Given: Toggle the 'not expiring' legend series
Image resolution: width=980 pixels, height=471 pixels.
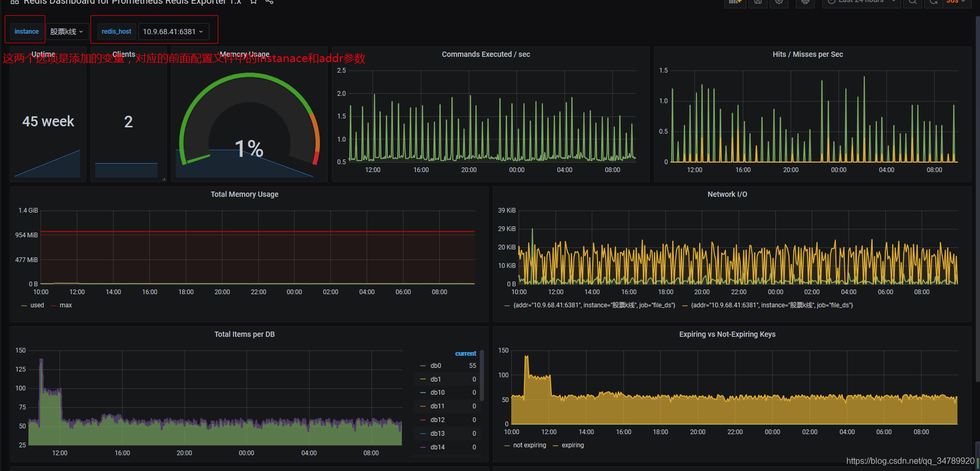Looking at the screenshot, I should [x=529, y=445].
